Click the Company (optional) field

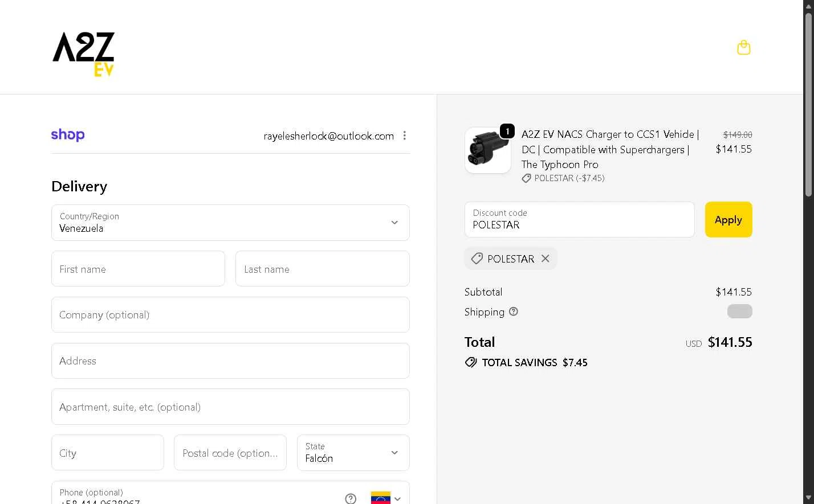[x=230, y=314]
